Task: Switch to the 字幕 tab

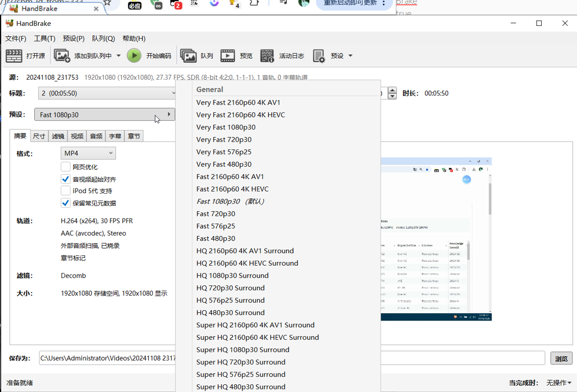Action: (x=115, y=136)
